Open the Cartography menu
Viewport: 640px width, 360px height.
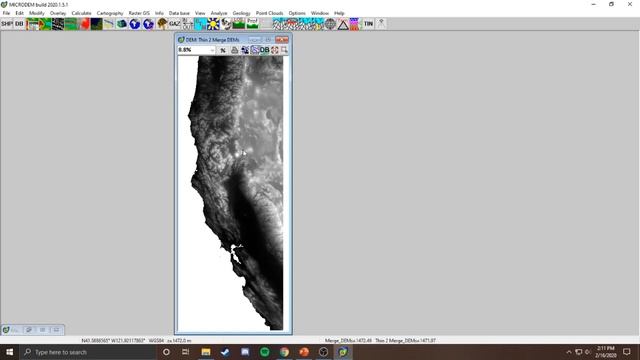(110, 13)
